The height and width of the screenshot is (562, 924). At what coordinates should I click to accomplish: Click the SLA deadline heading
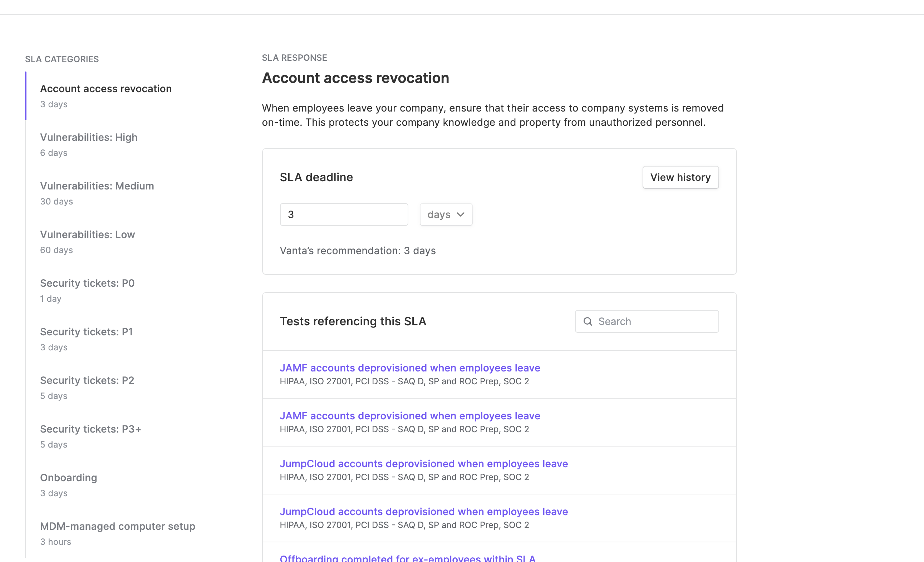[316, 177]
